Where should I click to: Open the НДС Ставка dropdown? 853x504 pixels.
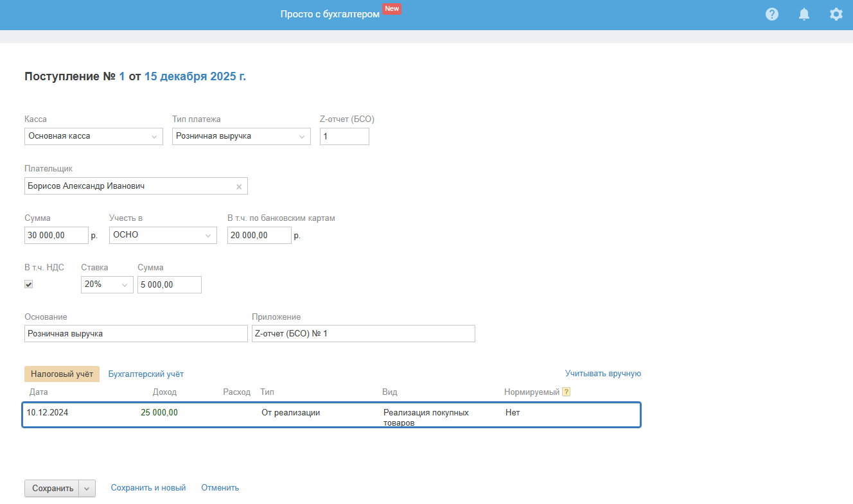pos(107,284)
